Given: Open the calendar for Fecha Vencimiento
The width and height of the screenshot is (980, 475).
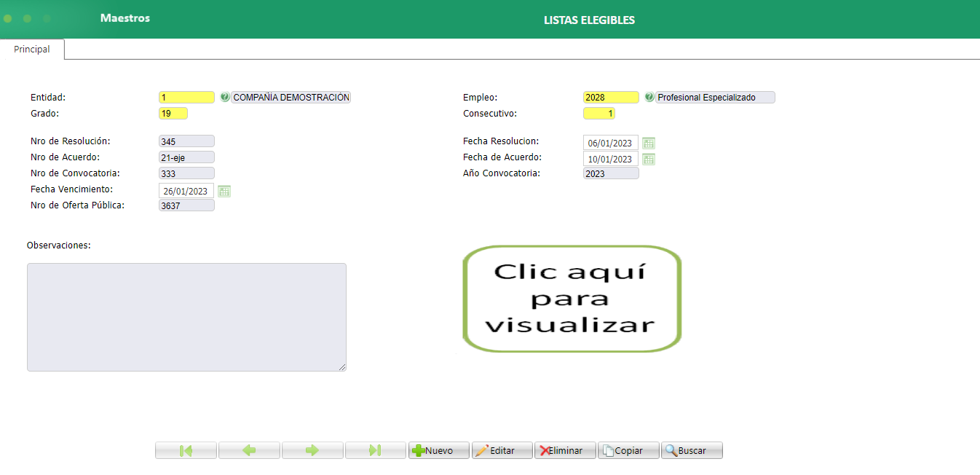Looking at the screenshot, I should pyautogui.click(x=224, y=190).
